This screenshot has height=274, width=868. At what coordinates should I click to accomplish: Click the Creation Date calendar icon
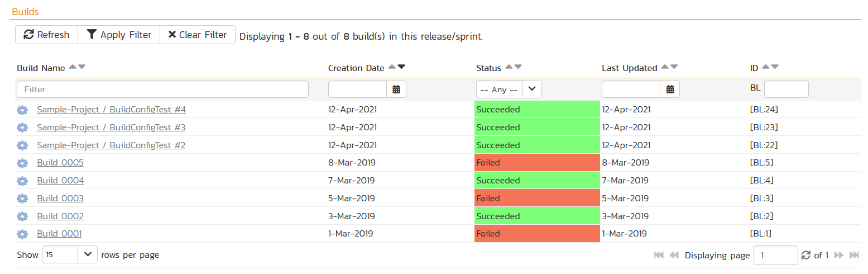(396, 89)
